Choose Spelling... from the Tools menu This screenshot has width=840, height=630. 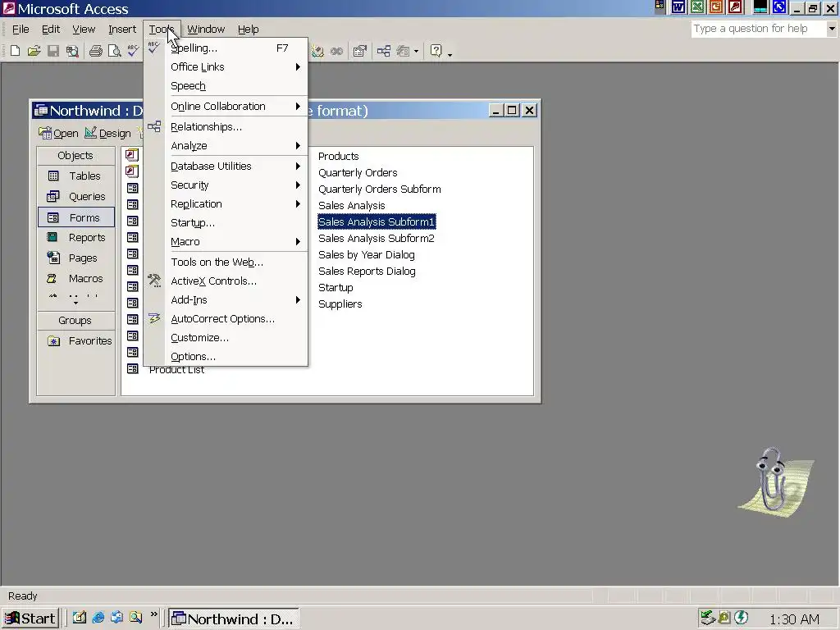tap(226, 48)
